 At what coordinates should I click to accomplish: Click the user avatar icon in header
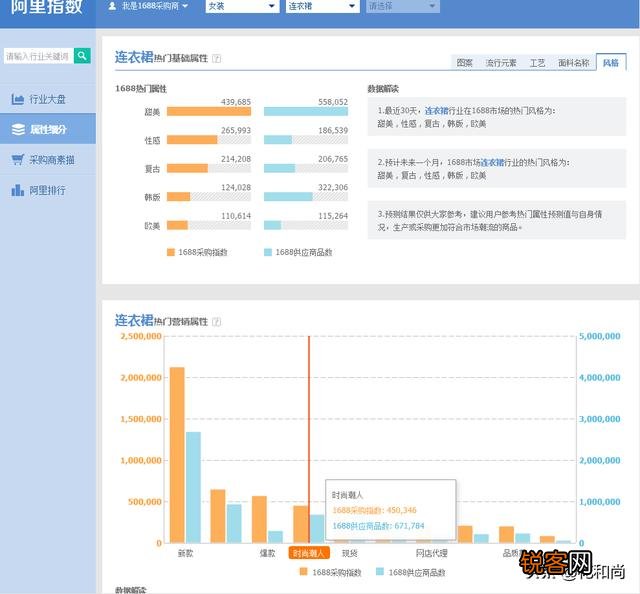tap(112, 6)
